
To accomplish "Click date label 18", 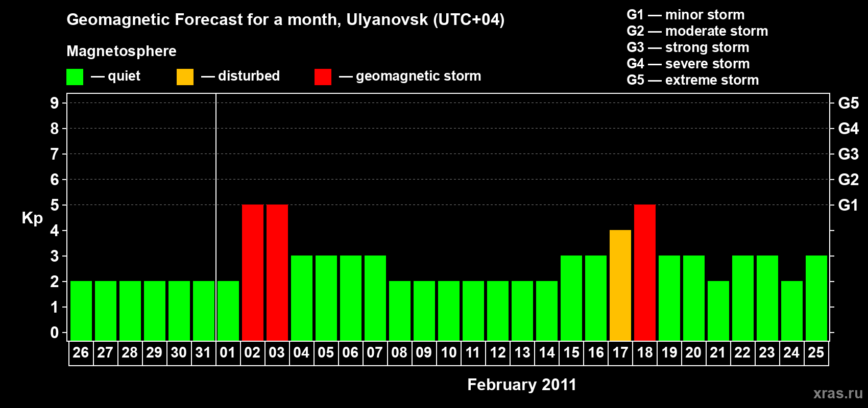I will [x=645, y=353].
